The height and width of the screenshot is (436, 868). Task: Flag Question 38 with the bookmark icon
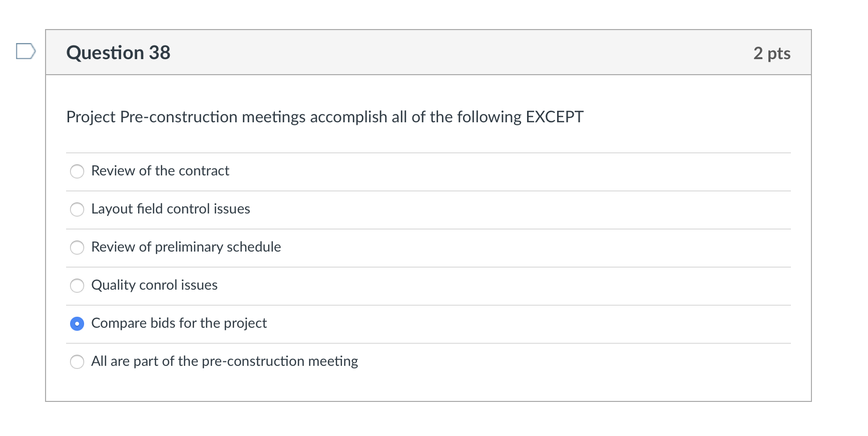[26, 51]
